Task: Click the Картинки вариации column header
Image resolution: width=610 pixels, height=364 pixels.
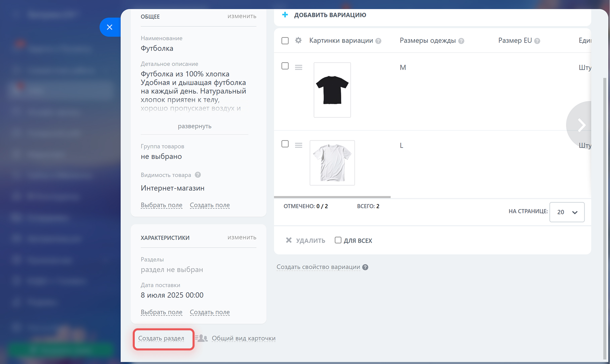Action: click(341, 41)
